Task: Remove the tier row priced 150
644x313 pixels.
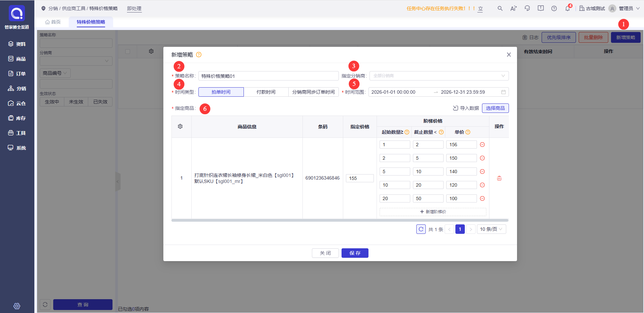Action: click(x=482, y=158)
